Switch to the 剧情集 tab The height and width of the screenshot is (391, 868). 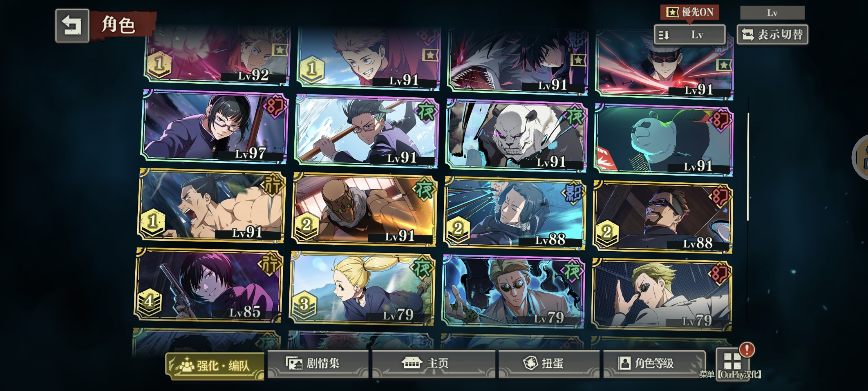[x=318, y=363]
